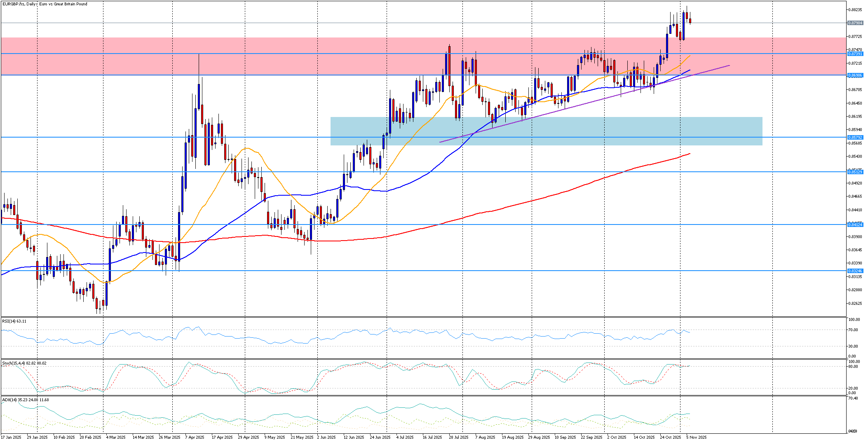The width and height of the screenshot is (868, 442).
Task: Click the 22 Sep 2025 date label
Action: click(x=592, y=437)
